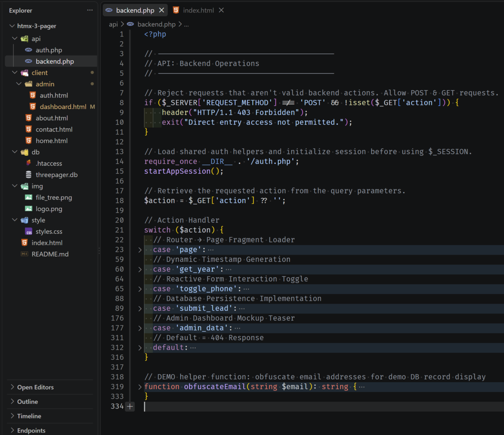Click the startAppSession() call on line 15
Viewport: 504px width, 435px height.
click(x=184, y=171)
